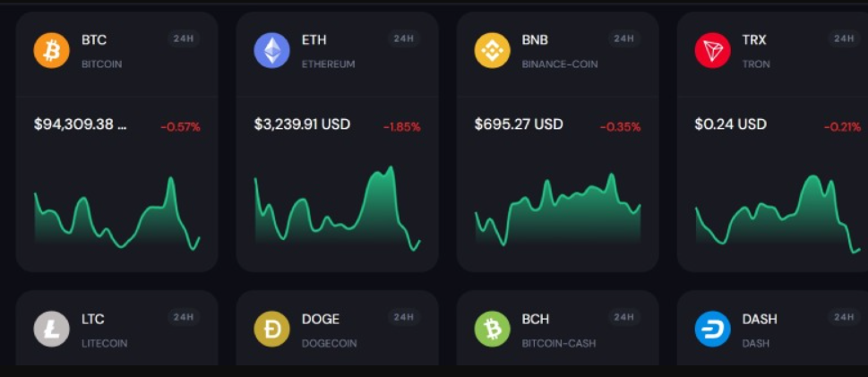Click the green Bitcoin Cash icon
This screenshot has width=868, height=377.
pos(492,330)
